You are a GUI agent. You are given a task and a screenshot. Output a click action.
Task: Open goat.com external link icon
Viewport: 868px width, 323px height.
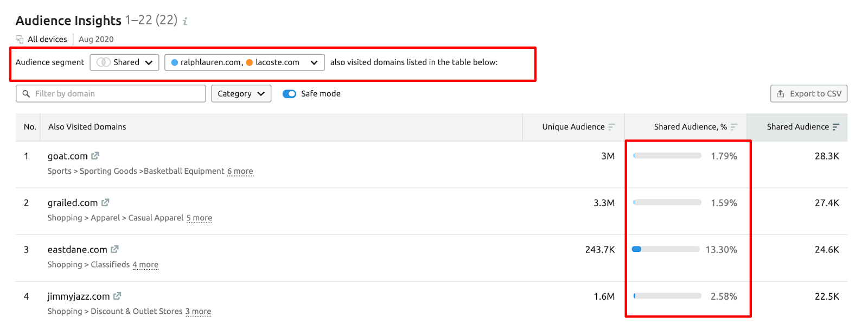click(95, 156)
